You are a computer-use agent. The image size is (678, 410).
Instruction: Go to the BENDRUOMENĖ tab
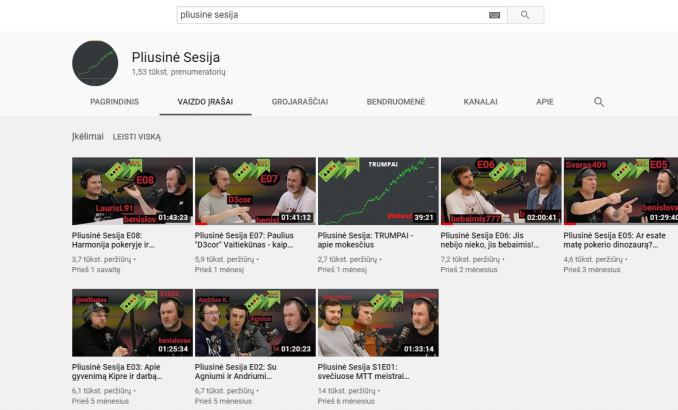[396, 102]
